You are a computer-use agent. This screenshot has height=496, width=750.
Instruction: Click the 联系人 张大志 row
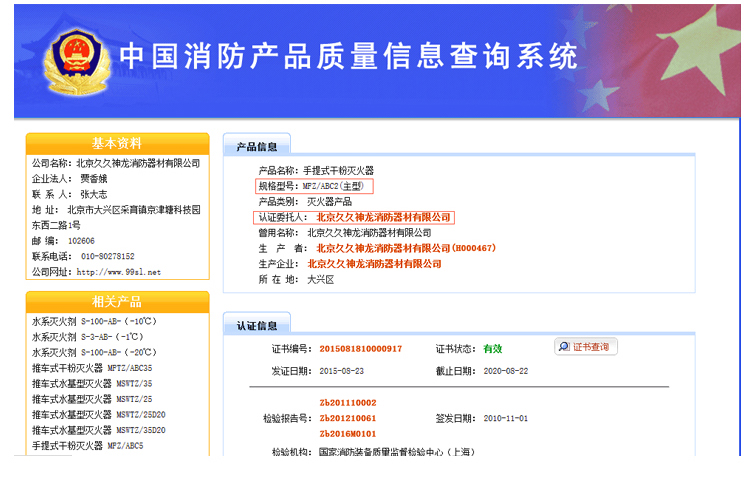click(69, 194)
